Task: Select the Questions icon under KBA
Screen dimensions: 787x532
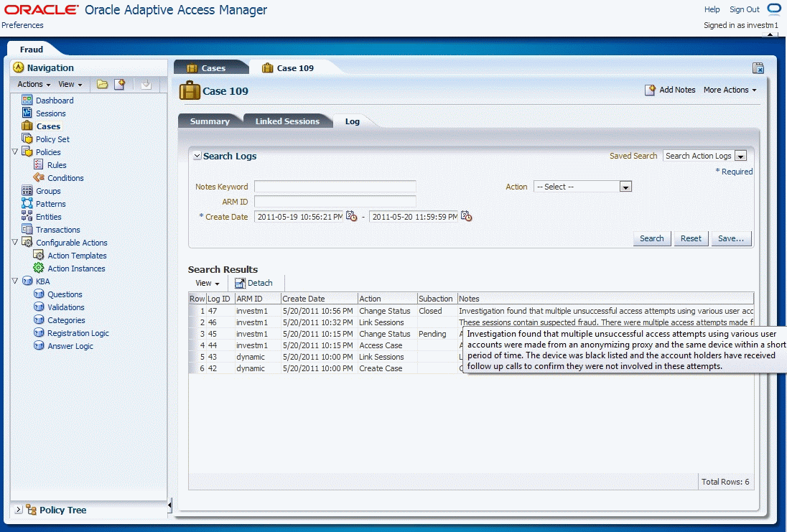Action: (39, 294)
